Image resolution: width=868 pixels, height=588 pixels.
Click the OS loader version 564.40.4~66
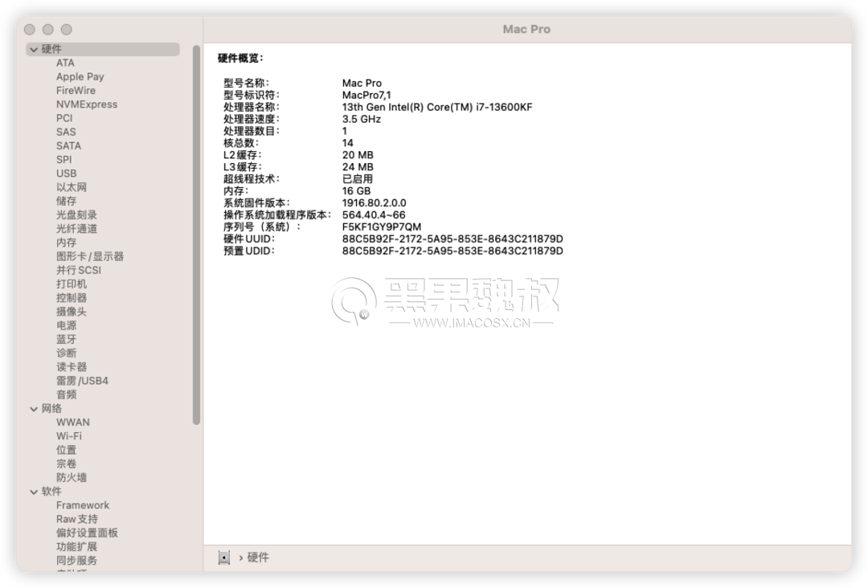[374, 215]
